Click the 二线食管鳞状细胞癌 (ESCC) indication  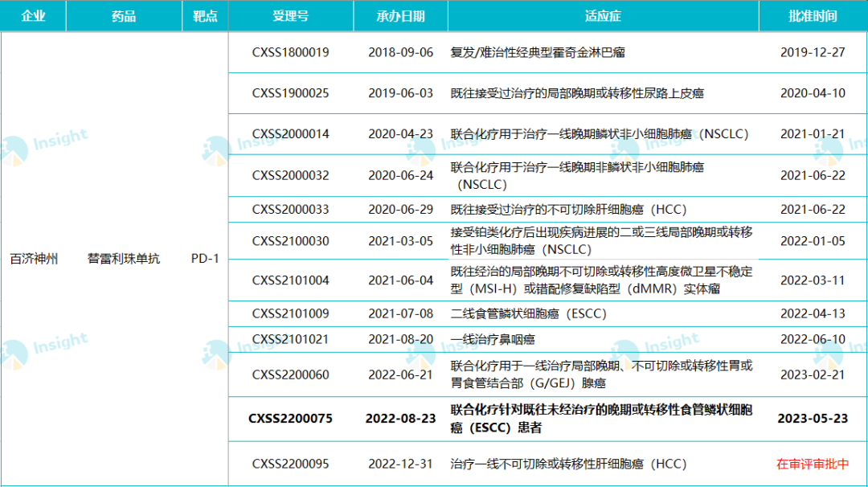click(x=528, y=313)
